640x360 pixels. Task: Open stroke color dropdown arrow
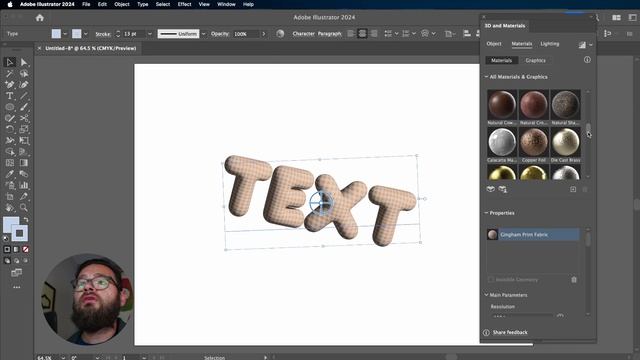[x=85, y=34]
